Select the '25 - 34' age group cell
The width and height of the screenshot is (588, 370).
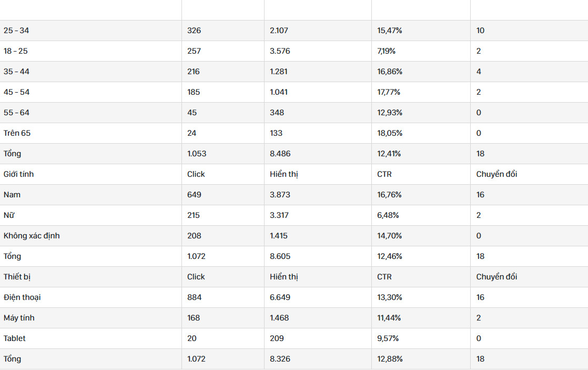point(91,31)
